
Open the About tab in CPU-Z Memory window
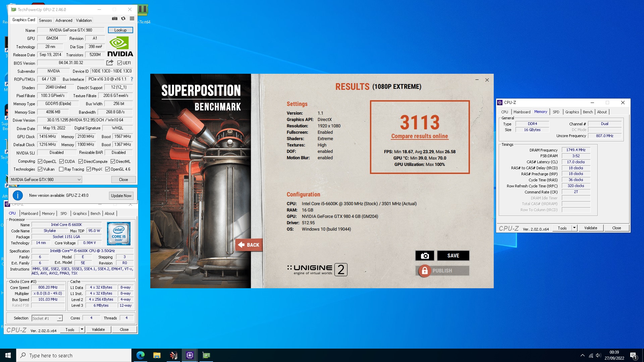[602, 112]
